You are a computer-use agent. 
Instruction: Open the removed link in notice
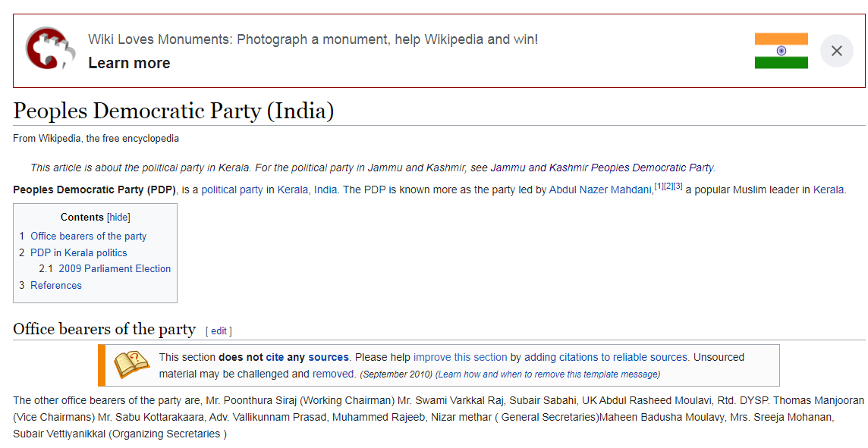332,374
